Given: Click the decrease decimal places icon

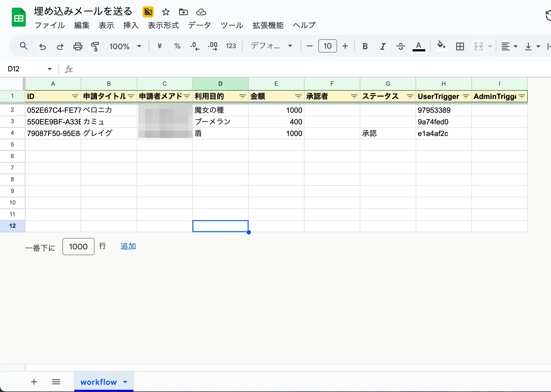Looking at the screenshot, I should tap(195, 46).
